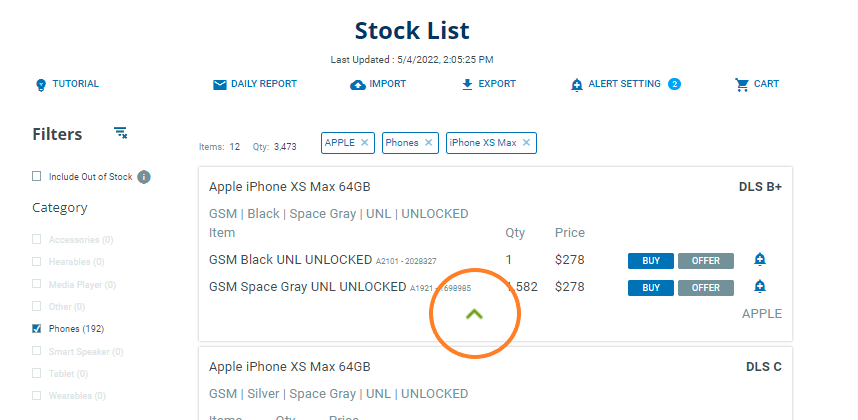The image size is (858, 420).
Task: Set alert bell for GSM Black item
Action: (x=760, y=260)
